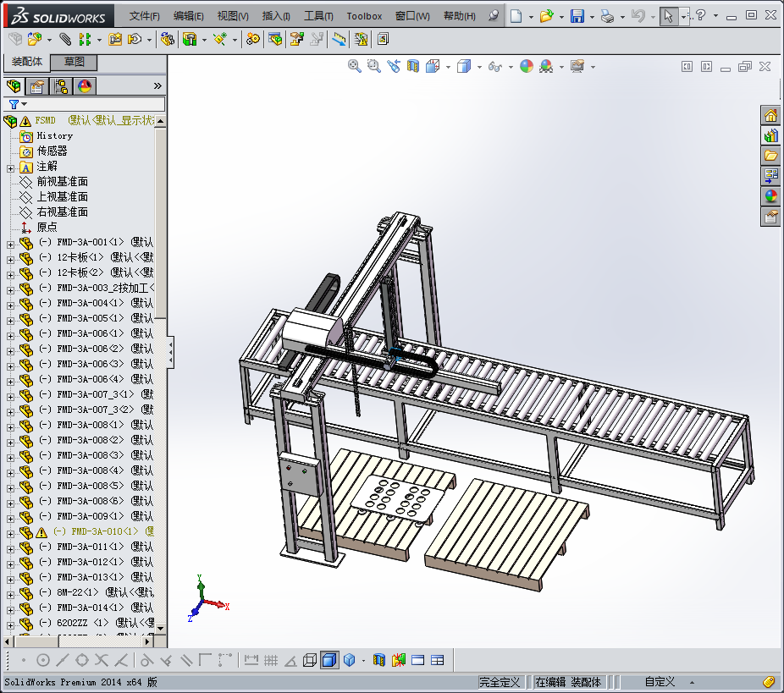This screenshot has height=693, width=784.
Task: Click the Help question mark button
Action: 701,15
